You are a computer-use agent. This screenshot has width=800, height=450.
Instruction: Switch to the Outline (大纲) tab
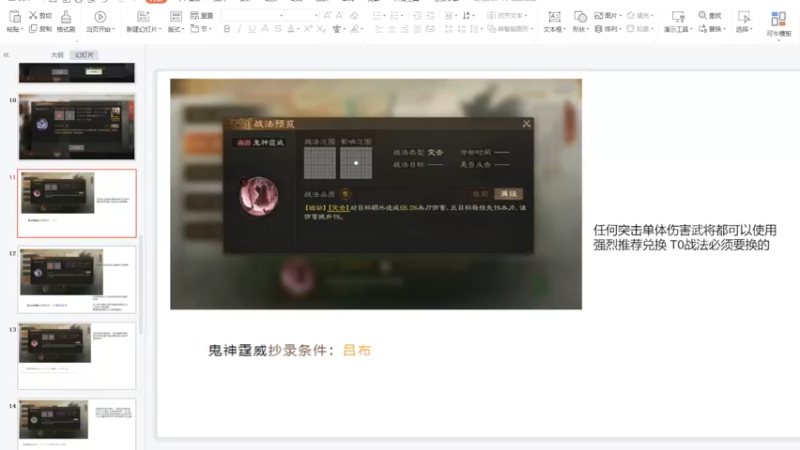57,55
